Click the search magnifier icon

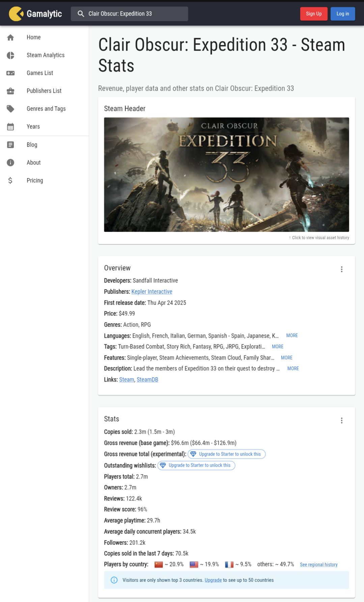(81, 14)
